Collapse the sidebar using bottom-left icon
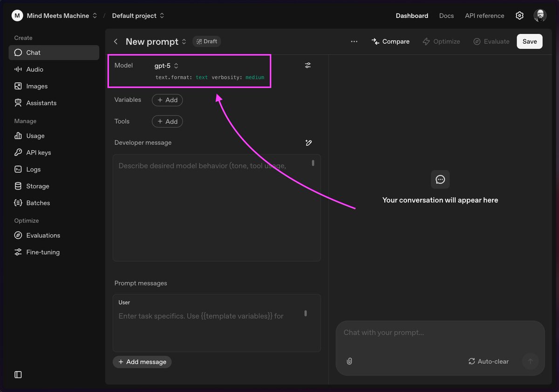Image resolution: width=559 pixels, height=392 pixels. (x=18, y=374)
